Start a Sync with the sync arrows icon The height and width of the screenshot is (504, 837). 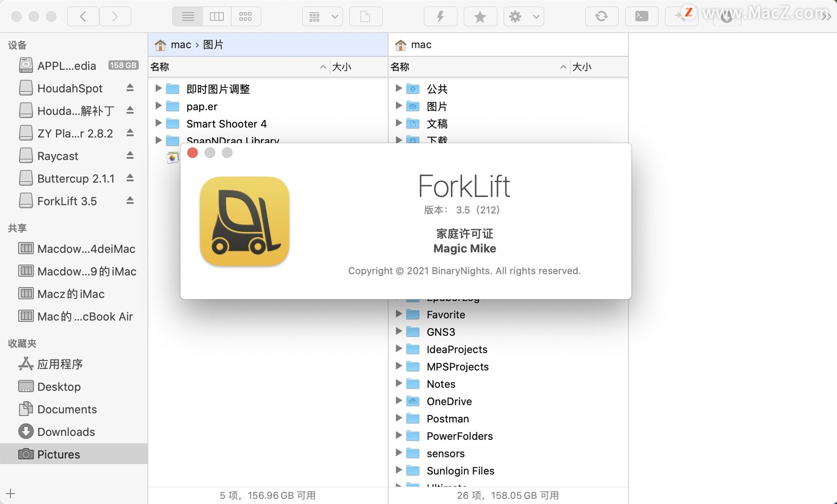602,16
